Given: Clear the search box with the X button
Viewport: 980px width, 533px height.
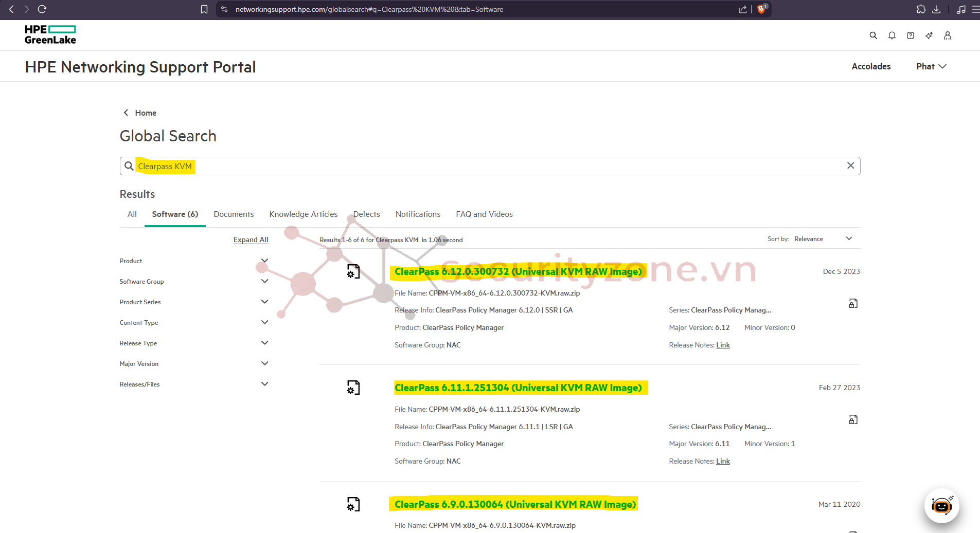Looking at the screenshot, I should click(850, 166).
